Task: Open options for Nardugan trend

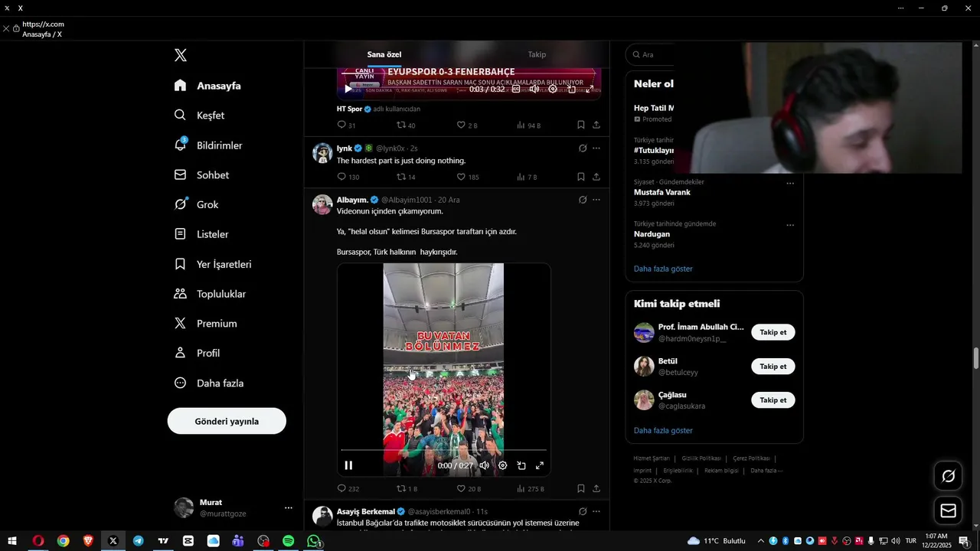Action: pyautogui.click(x=790, y=225)
